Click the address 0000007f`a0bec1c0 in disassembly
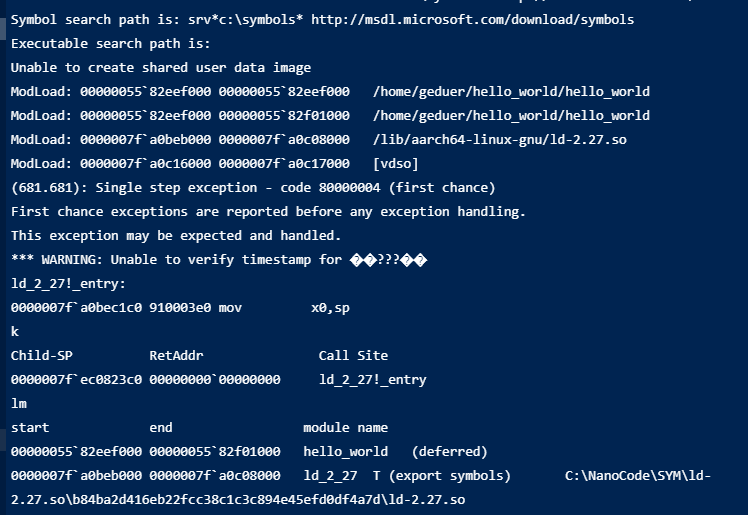The width and height of the screenshot is (748, 515). coord(76,308)
